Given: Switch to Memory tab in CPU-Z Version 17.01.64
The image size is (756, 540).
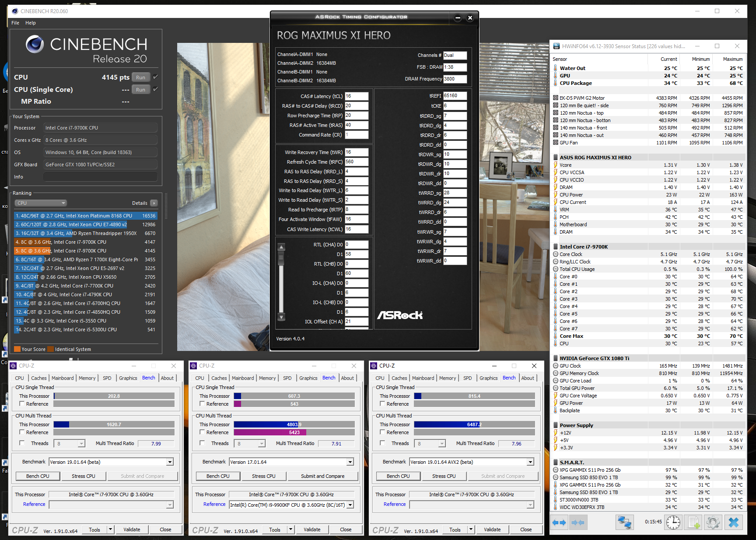Looking at the screenshot, I should click(267, 378).
